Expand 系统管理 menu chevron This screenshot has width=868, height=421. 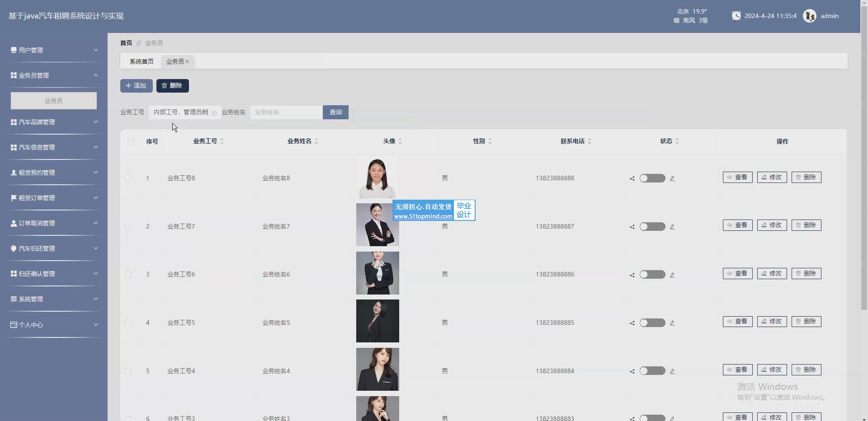(x=95, y=299)
